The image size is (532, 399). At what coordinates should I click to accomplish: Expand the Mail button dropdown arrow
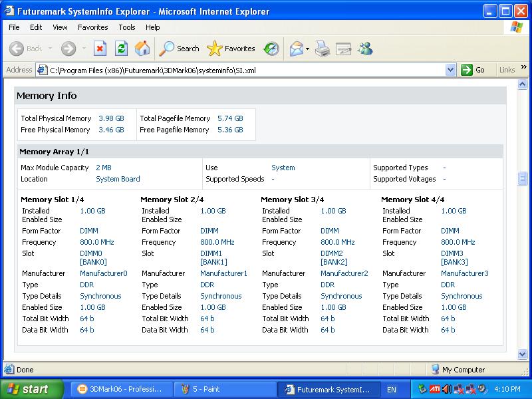[308, 49]
